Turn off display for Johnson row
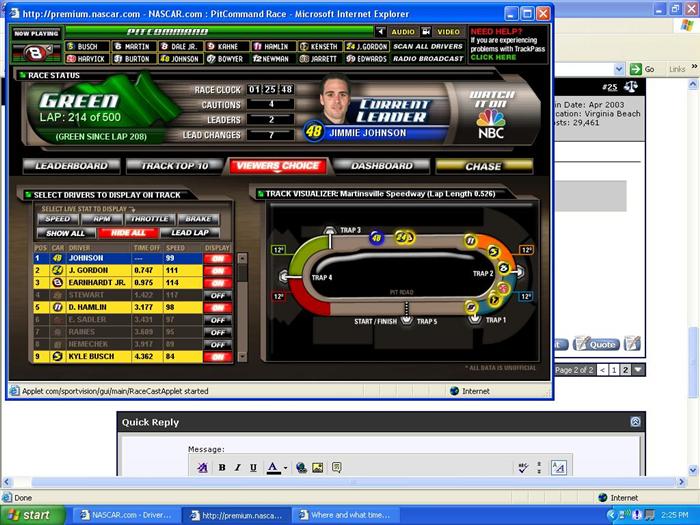 point(218,258)
